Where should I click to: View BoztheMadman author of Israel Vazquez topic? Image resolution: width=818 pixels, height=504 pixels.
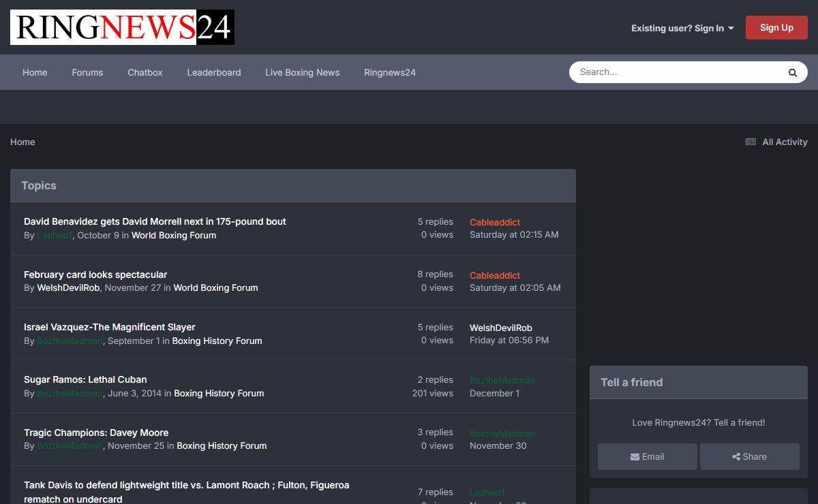tap(70, 341)
